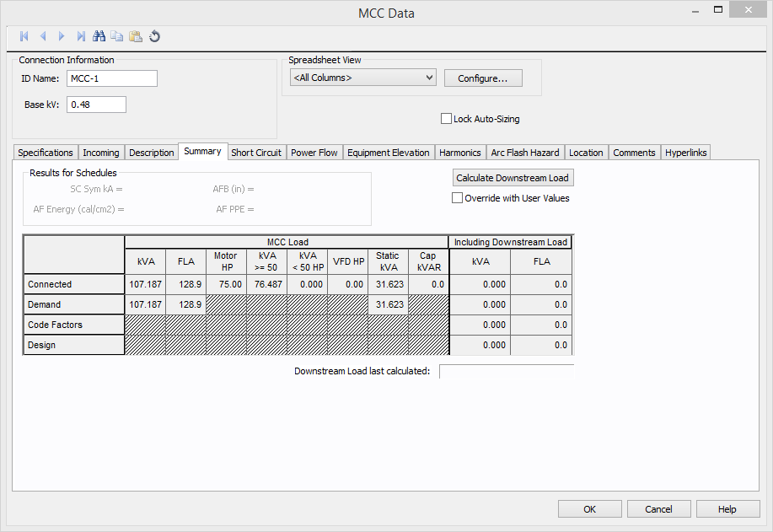Enable Lock Auto-Sizing checkbox

[447, 119]
